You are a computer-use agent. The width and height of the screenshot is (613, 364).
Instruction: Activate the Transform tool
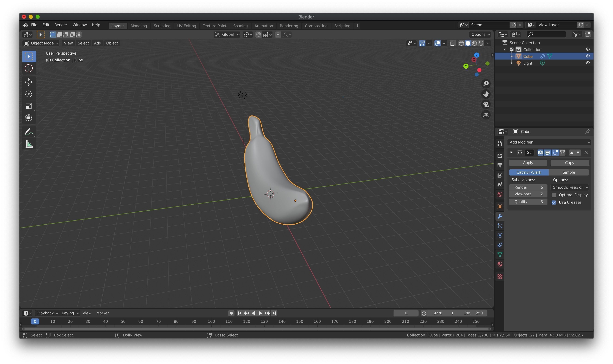tap(29, 118)
